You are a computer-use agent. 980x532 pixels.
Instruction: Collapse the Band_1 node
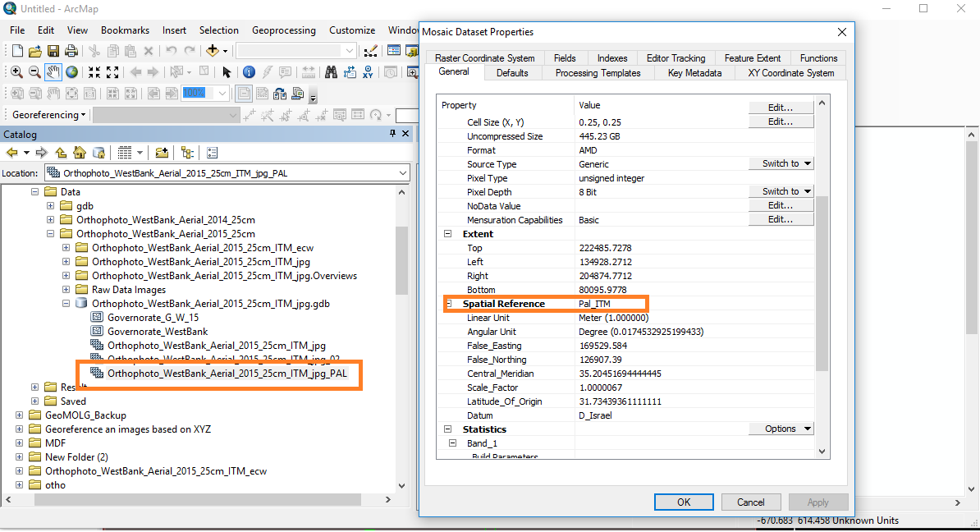453,443
